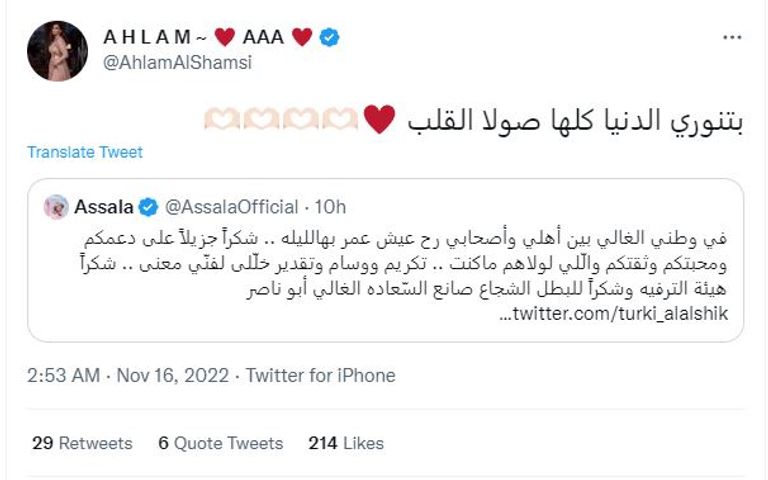View the 6 Quote Tweets list
Screen dimensions: 768x480
click(220, 442)
